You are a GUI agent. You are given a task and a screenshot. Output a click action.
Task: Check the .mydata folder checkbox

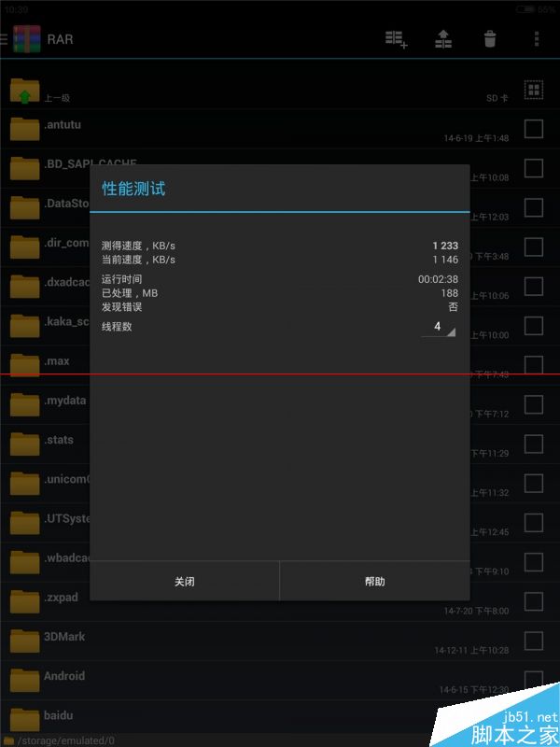point(534,404)
